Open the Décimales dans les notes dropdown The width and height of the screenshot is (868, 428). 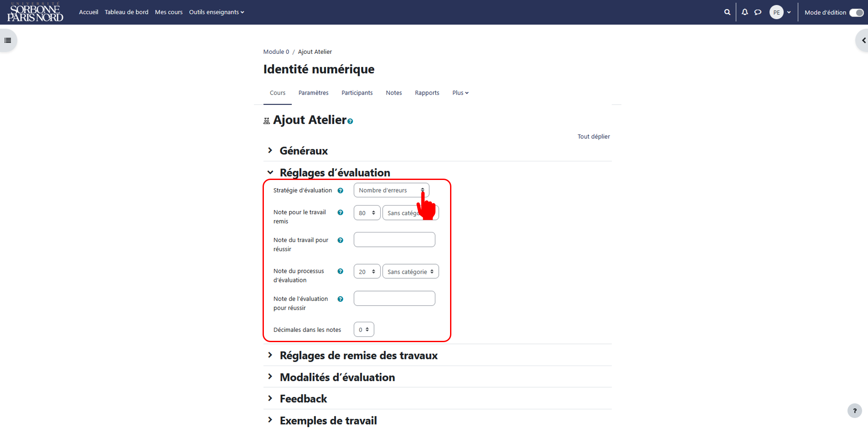coord(364,330)
